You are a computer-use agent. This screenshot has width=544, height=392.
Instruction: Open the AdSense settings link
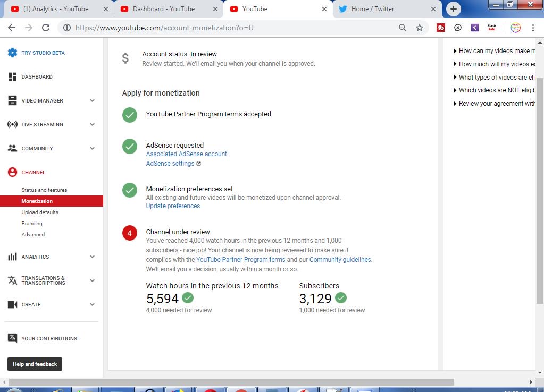coord(170,164)
